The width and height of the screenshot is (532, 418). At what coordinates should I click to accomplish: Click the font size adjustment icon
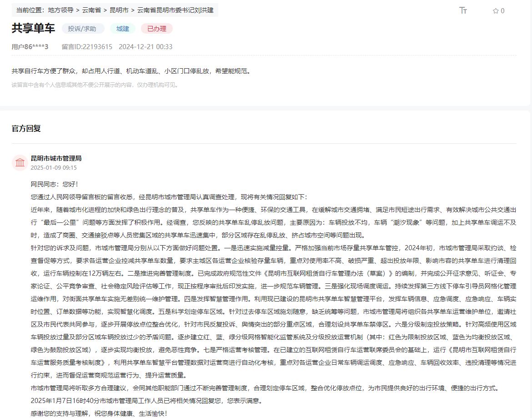coord(463,10)
